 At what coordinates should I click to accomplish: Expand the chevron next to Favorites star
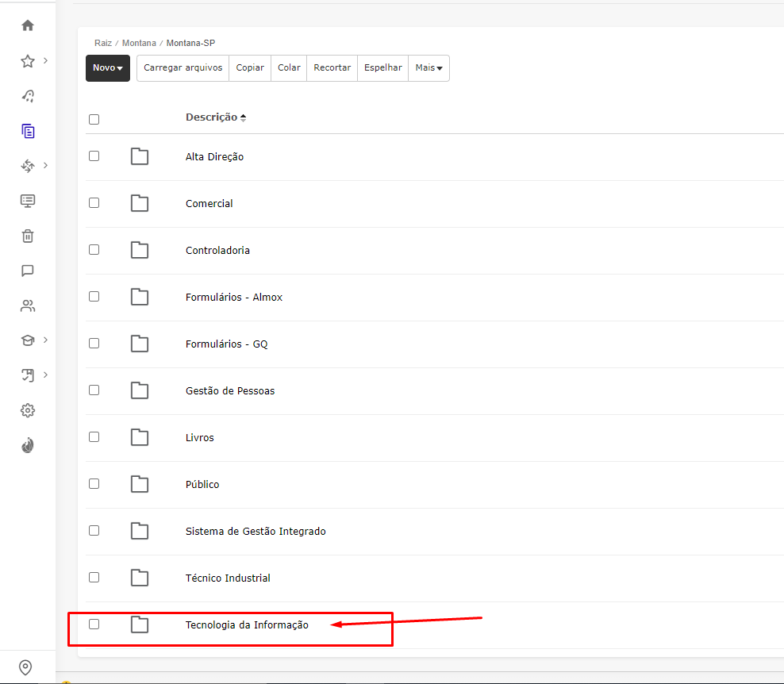pos(45,60)
